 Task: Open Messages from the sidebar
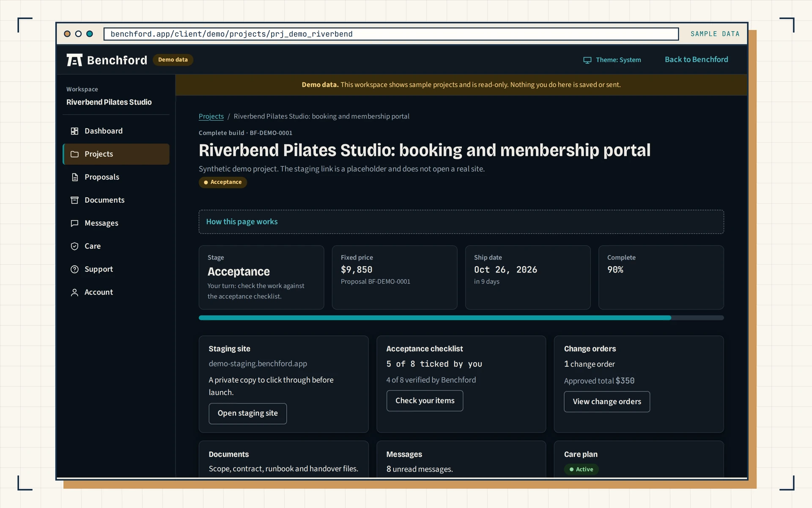point(116,223)
